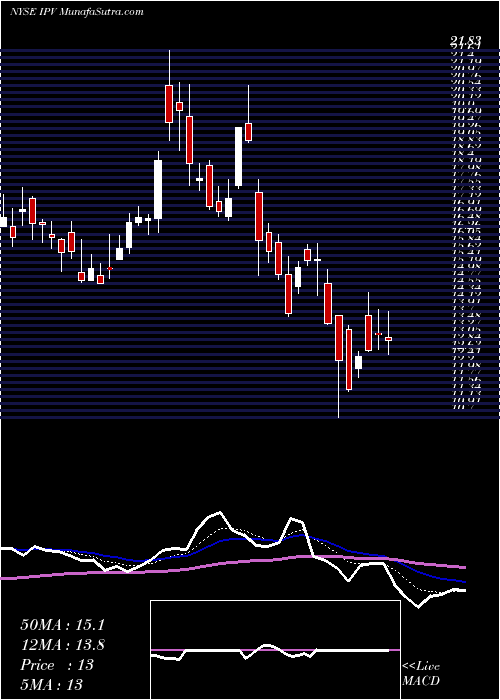
Task: Click the NYSE IPV MunafaSutra.com title text
Action: (76, 12)
